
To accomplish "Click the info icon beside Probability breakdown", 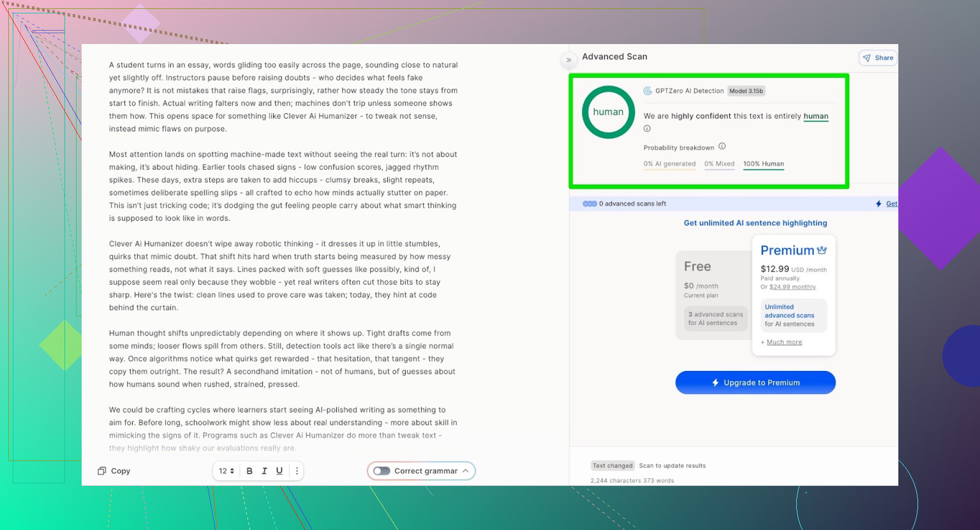I will click(722, 146).
